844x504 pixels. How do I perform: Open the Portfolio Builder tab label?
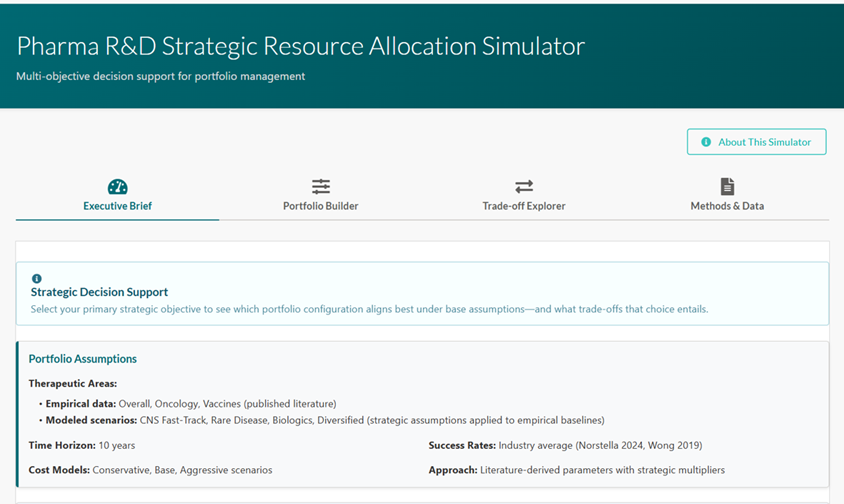(320, 206)
